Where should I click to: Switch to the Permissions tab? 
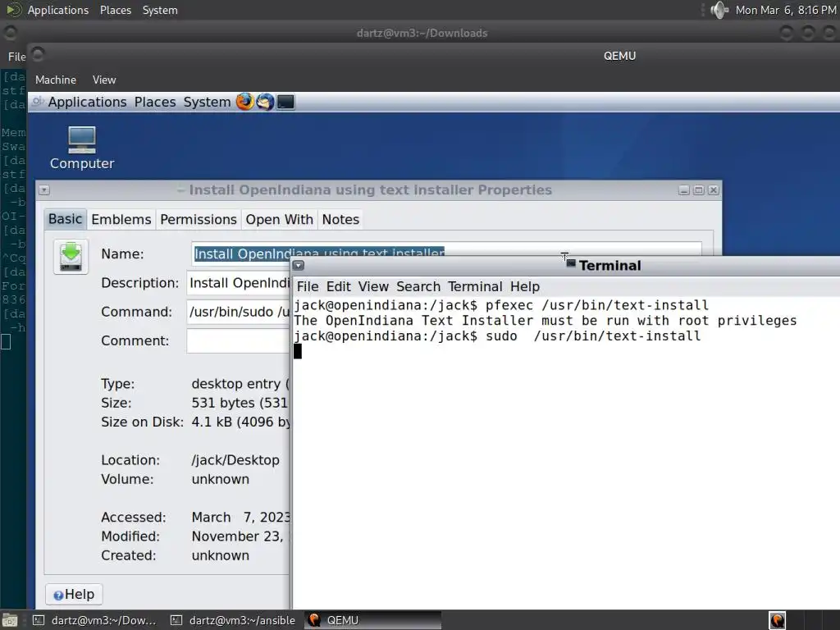[x=199, y=220]
